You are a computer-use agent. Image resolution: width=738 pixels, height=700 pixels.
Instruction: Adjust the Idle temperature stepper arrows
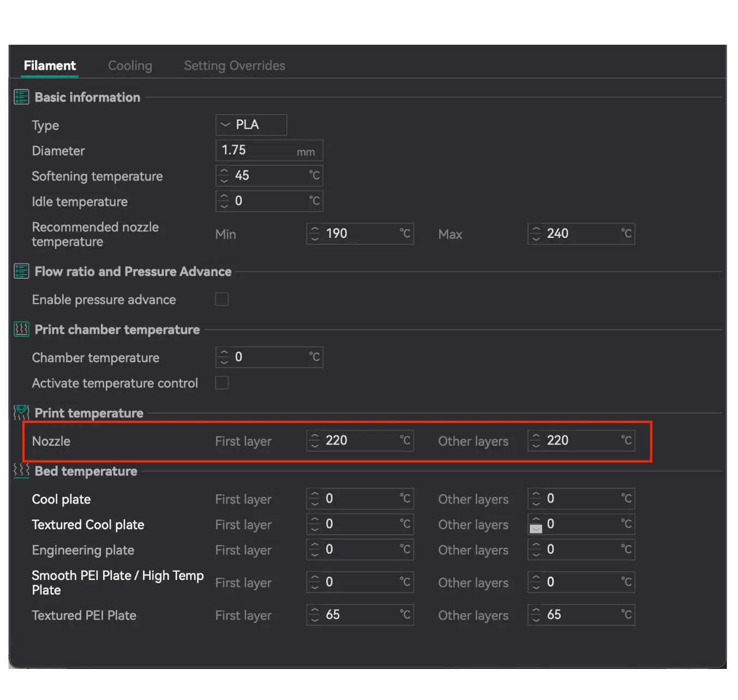pos(224,201)
